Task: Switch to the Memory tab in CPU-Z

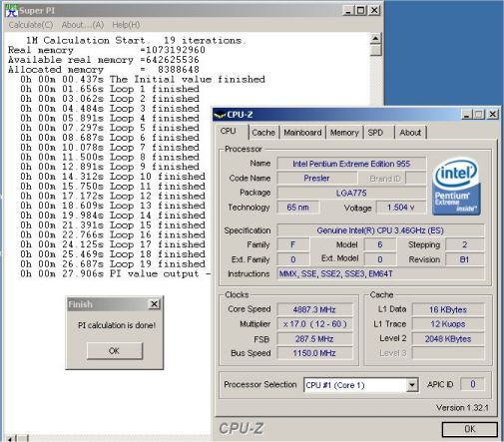Action: tap(344, 133)
